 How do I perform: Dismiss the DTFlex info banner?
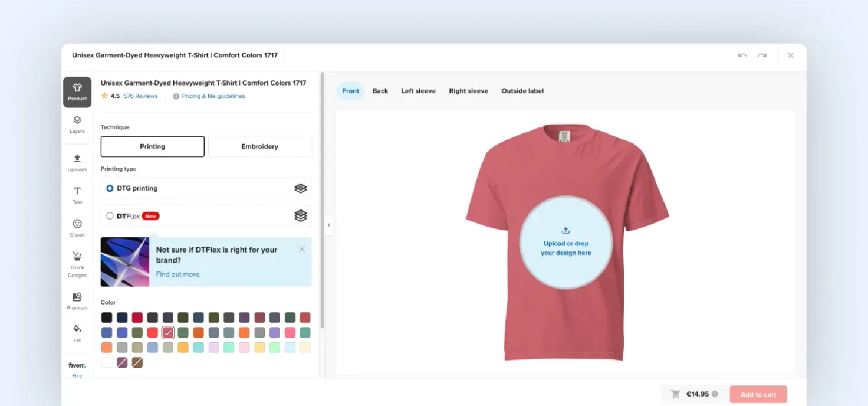pos(302,250)
